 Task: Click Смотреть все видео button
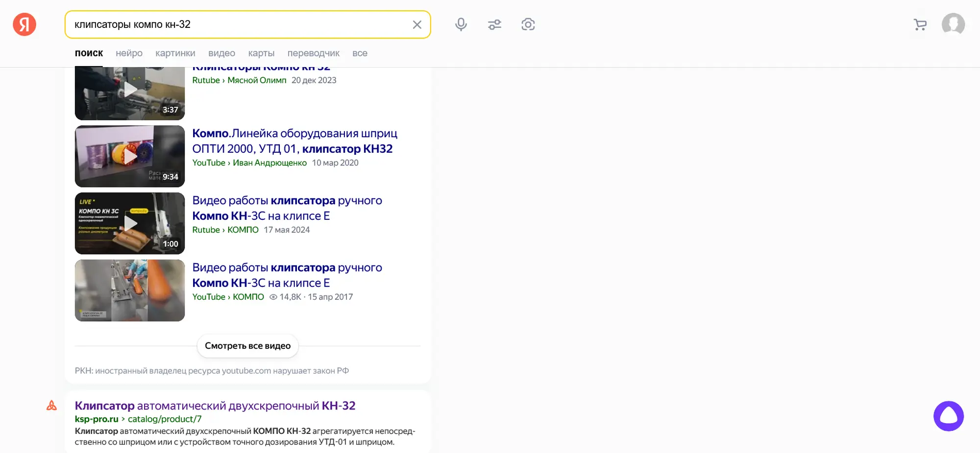(247, 346)
